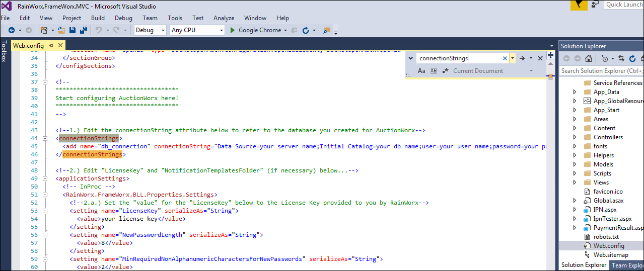Screen dimensions: 644x271
Task: Open the Google Chrome browser dropdown arrow
Action: tap(285, 30)
